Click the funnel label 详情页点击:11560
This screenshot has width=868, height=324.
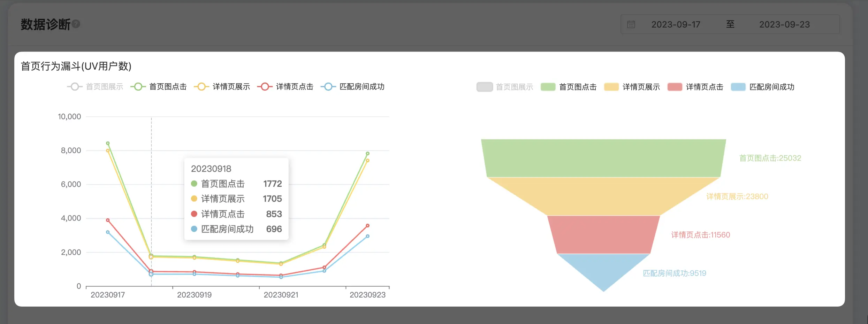[x=701, y=235]
